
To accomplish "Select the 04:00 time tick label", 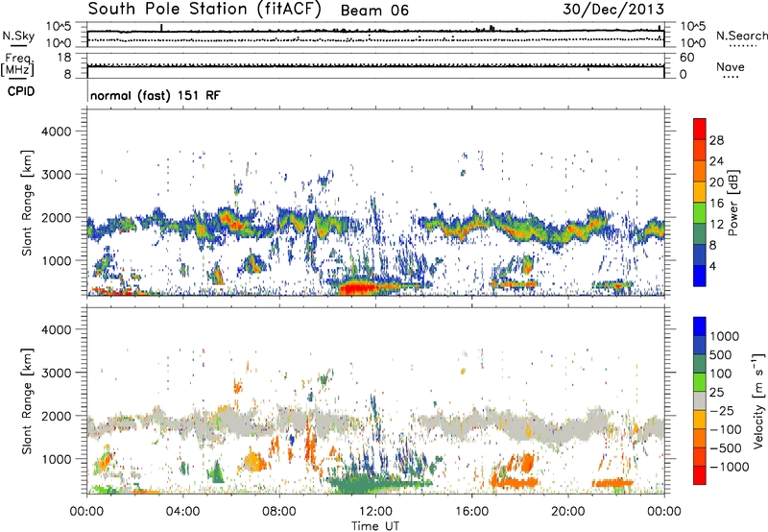I will tap(182, 512).
